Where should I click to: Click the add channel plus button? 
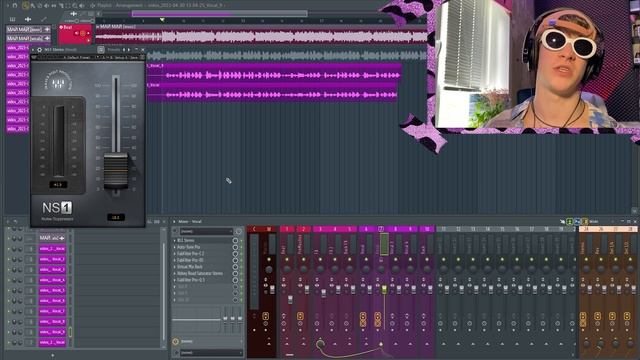point(52,356)
